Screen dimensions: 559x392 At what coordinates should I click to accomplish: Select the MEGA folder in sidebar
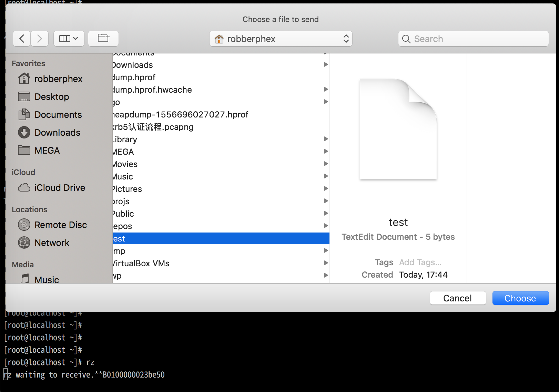[47, 151]
